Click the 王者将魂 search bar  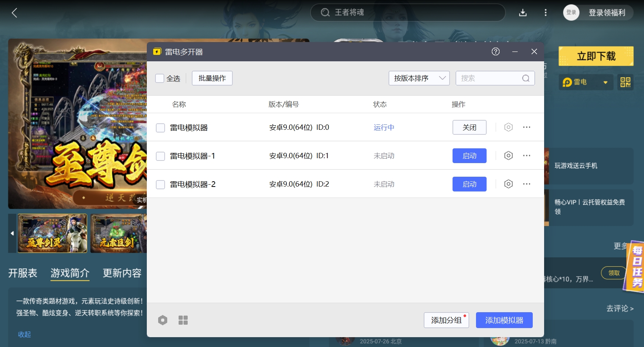(408, 12)
